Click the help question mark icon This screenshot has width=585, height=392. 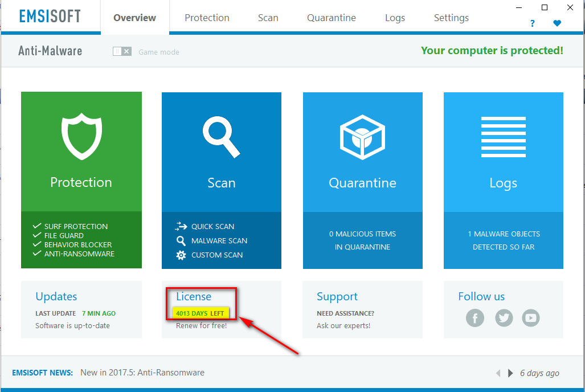tap(533, 23)
